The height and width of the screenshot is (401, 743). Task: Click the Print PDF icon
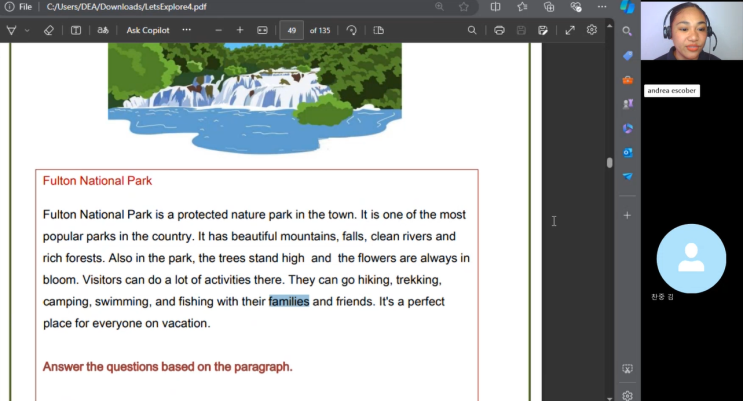[x=499, y=30]
